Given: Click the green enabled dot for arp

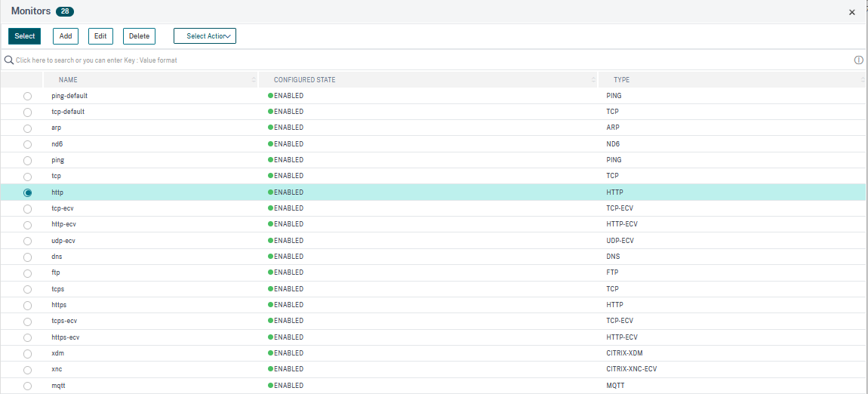Looking at the screenshot, I should click(270, 128).
